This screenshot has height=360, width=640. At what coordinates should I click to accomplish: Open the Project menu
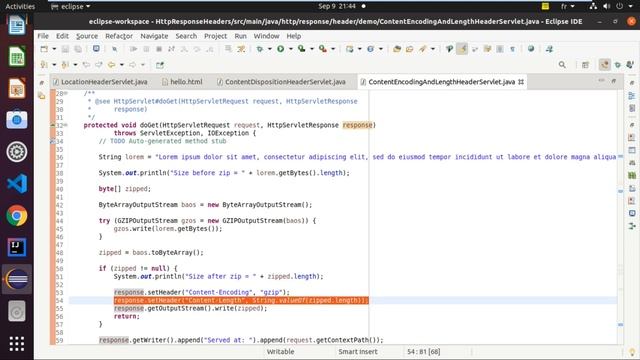click(216, 36)
